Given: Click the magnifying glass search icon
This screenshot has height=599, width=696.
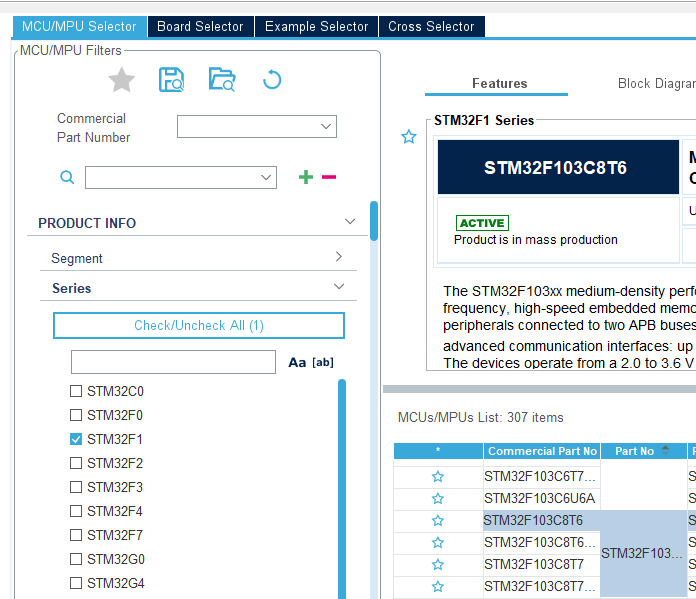Looking at the screenshot, I should pos(67,177).
